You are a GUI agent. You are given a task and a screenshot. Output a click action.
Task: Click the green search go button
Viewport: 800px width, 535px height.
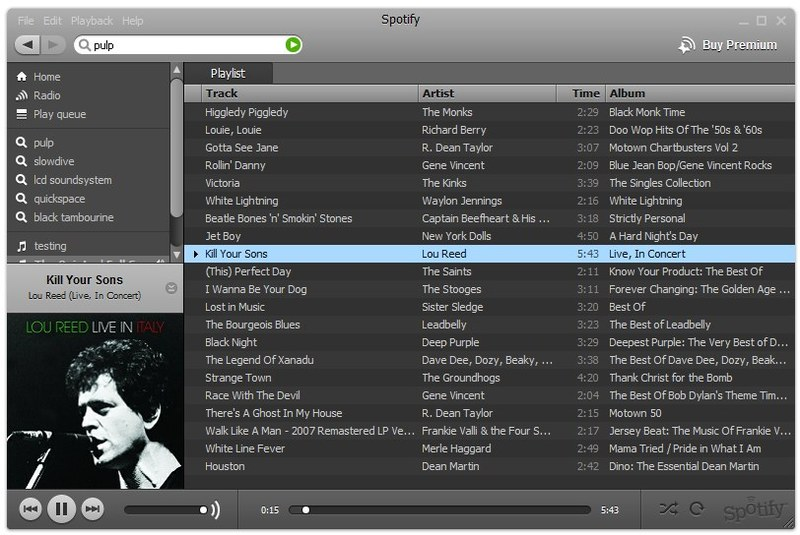293,45
